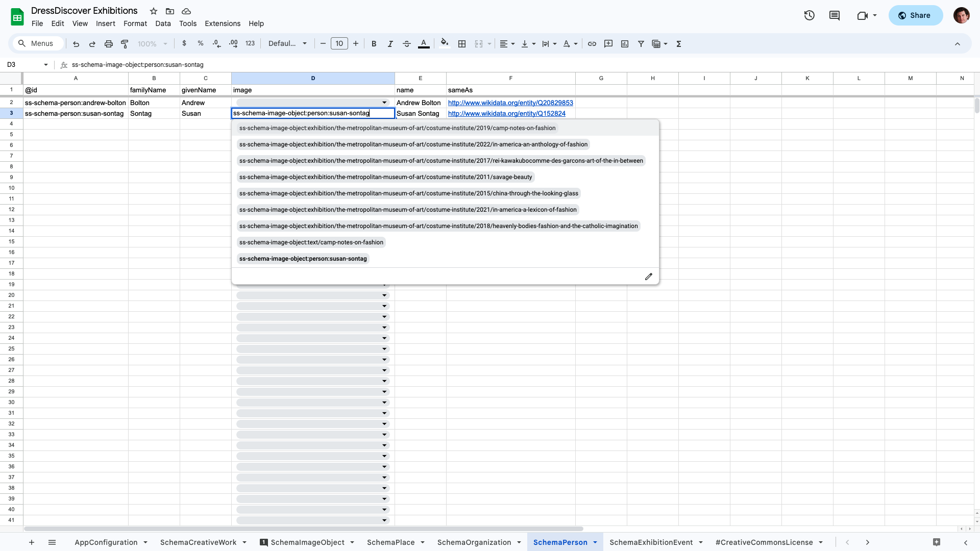Toggle italic formatting icon
980x551 pixels.
tap(390, 44)
